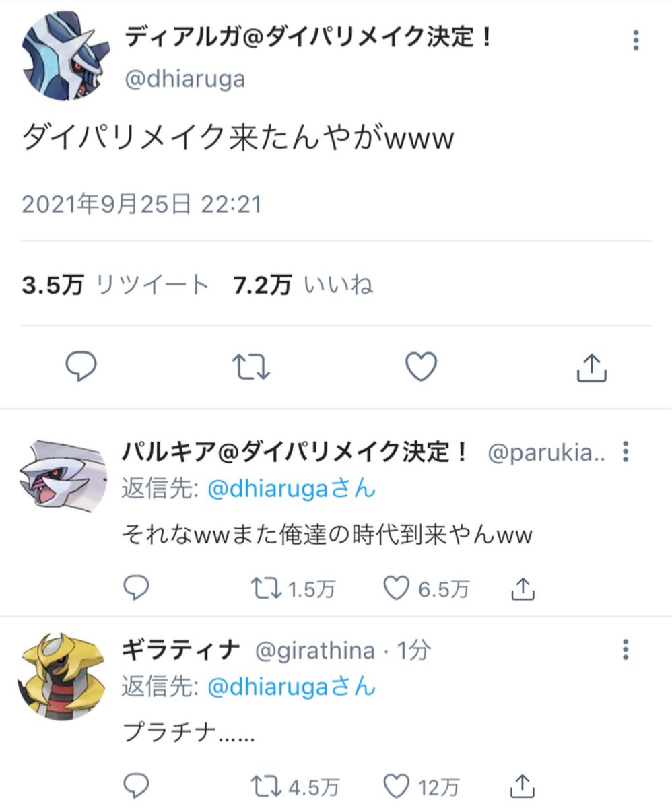Open the reply icon under Giratina's comment
Screen dimensions: 672x808
tap(138, 785)
